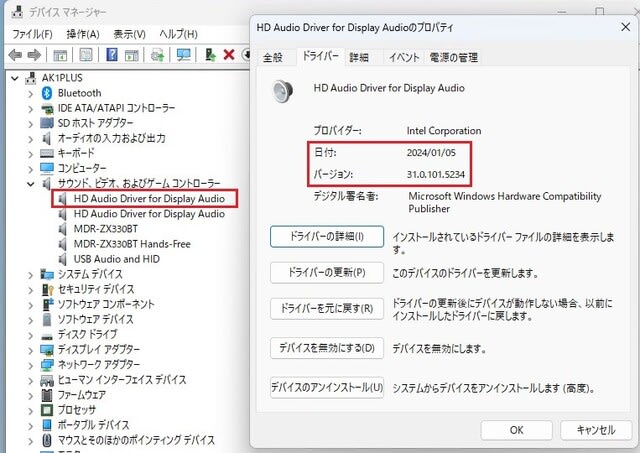Expand ソフトウェア デバイス chevron
The width and height of the screenshot is (640, 453).
click(x=30, y=320)
